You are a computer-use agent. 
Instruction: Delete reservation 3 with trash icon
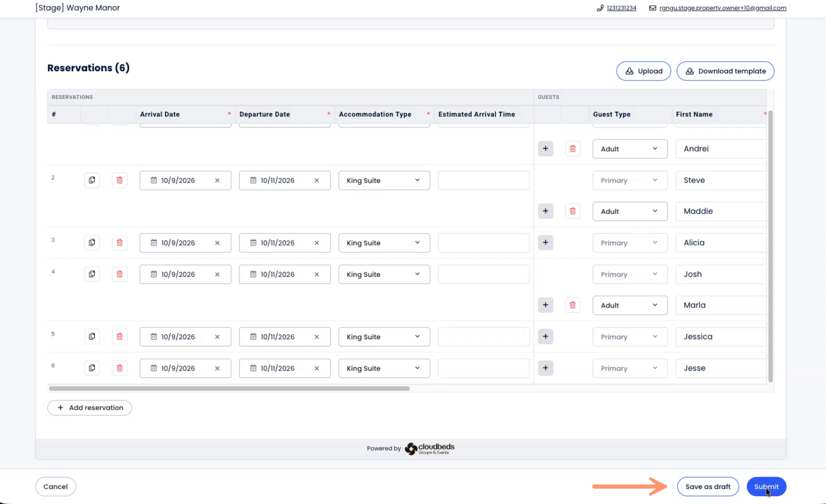[x=119, y=243]
